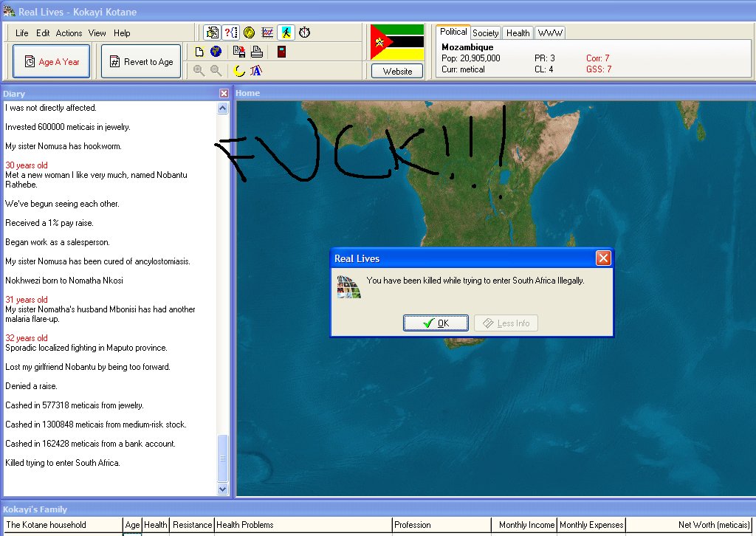This screenshot has height=536, width=756.
Task: Switch to the Political tab
Action: click(x=453, y=31)
